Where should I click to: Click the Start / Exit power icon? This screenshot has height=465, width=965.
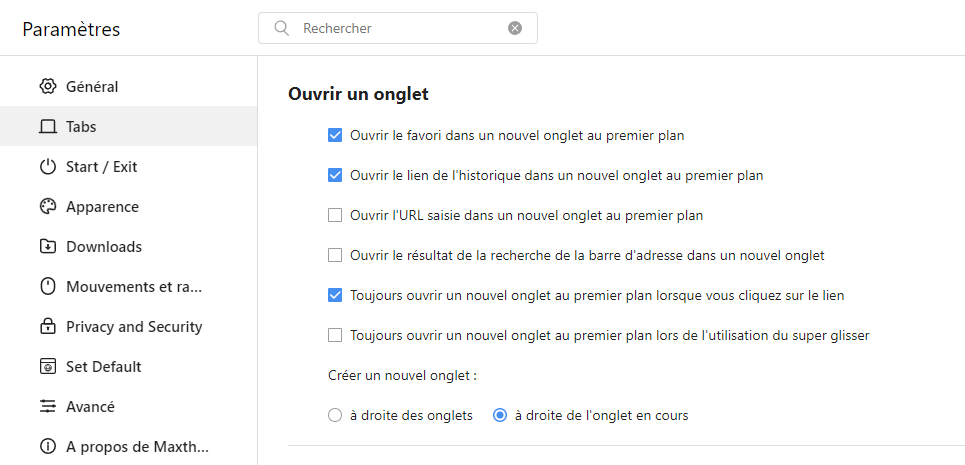pyautogui.click(x=47, y=167)
